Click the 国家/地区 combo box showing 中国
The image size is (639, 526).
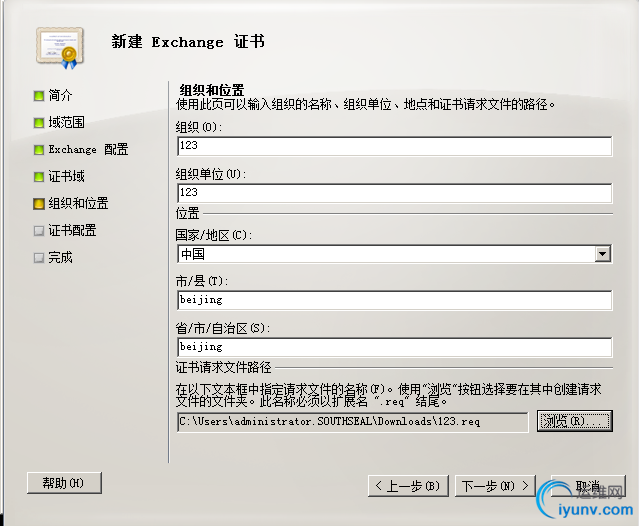click(x=394, y=254)
